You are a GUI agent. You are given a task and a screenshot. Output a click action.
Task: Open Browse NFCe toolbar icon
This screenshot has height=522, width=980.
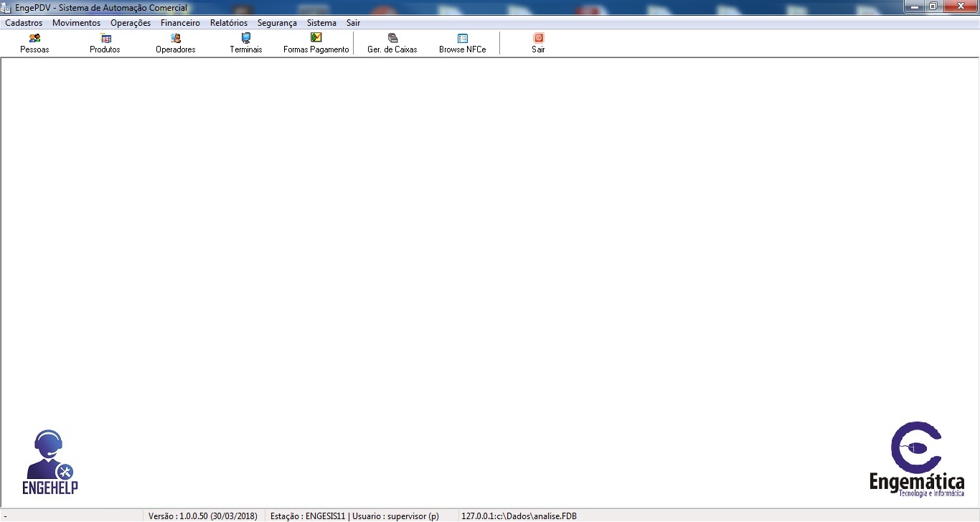pos(463,43)
